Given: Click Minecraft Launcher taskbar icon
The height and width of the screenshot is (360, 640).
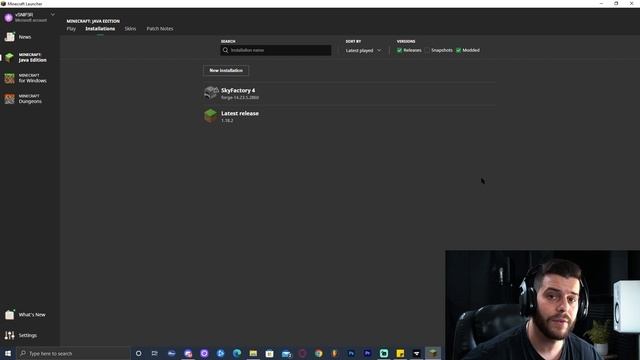Looking at the screenshot, I should [433, 353].
